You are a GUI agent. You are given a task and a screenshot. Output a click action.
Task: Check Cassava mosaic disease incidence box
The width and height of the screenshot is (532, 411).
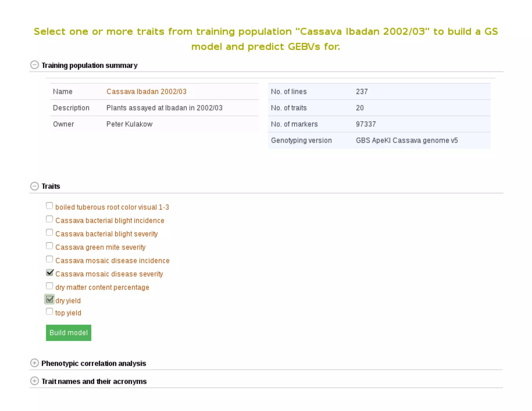coord(49,259)
